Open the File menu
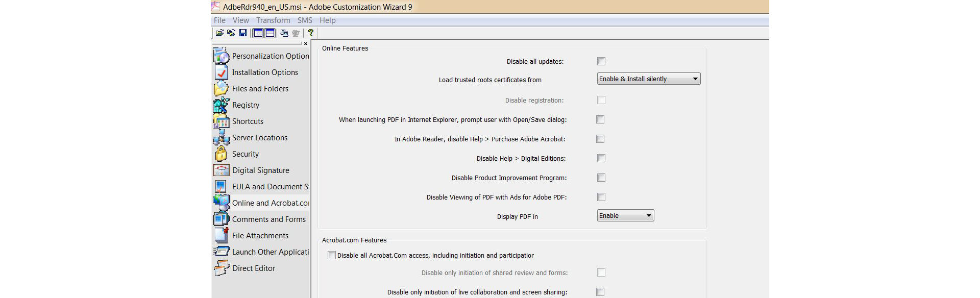 click(x=219, y=20)
